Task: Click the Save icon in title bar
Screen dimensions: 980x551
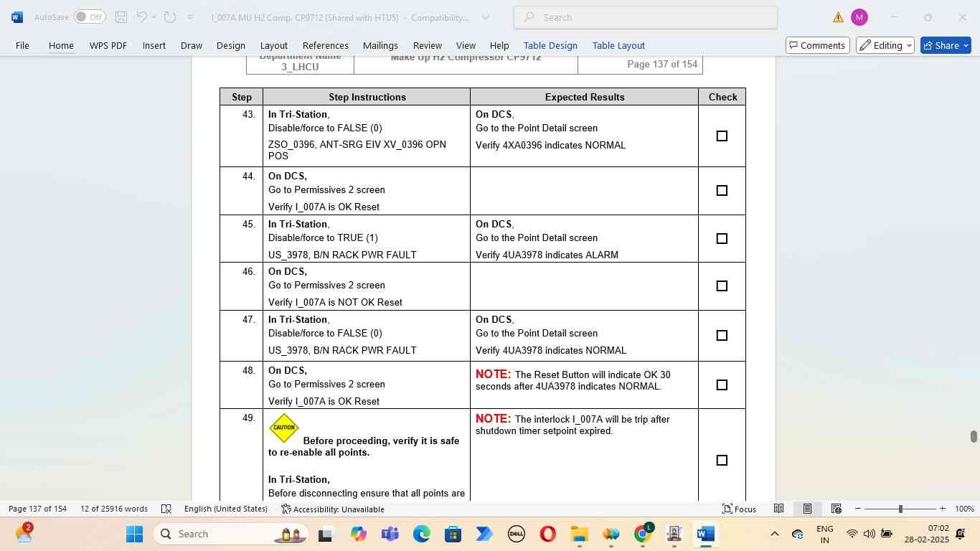Action: coord(121,17)
